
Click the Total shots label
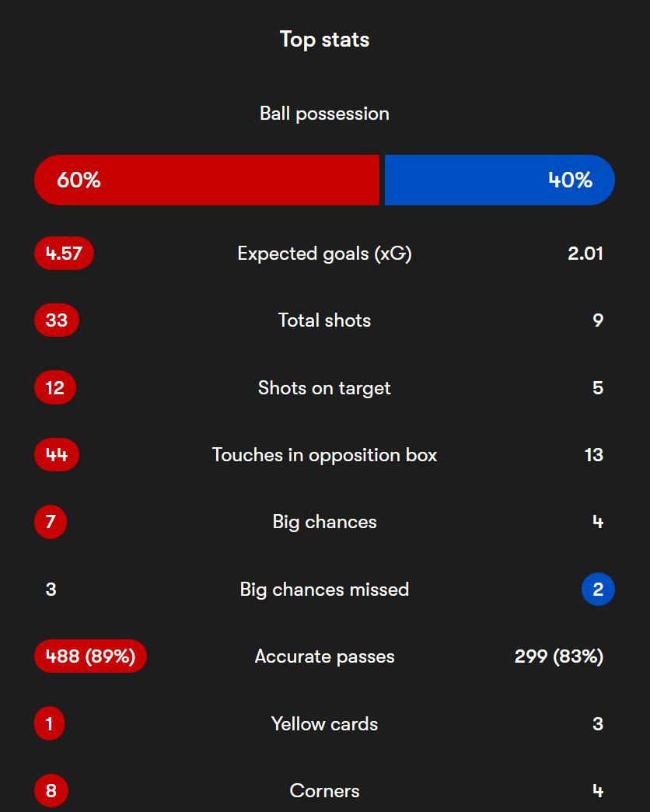click(x=324, y=320)
